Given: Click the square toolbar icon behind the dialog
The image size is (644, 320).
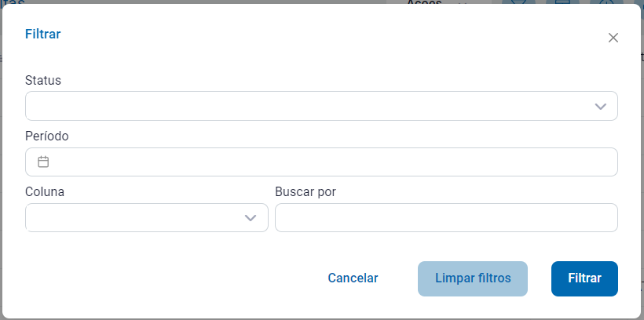Looking at the screenshot, I should (562, 3).
